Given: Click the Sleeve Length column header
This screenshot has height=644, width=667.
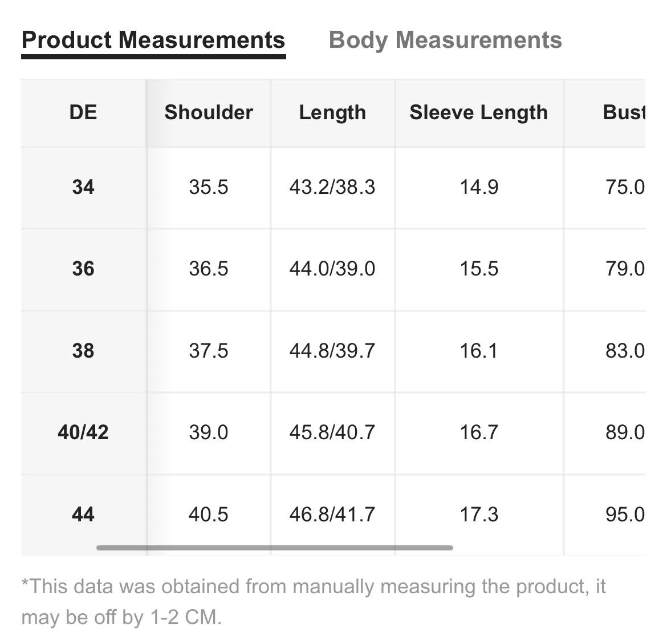Looking at the screenshot, I should click(479, 113).
